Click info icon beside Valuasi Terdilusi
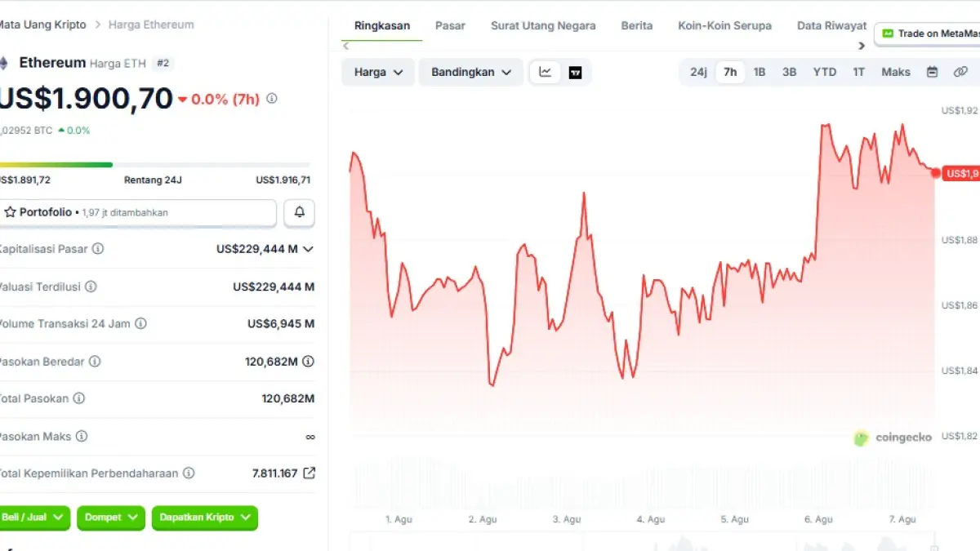Viewport: 980px width, 551px height. pyautogui.click(x=91, y=287)
